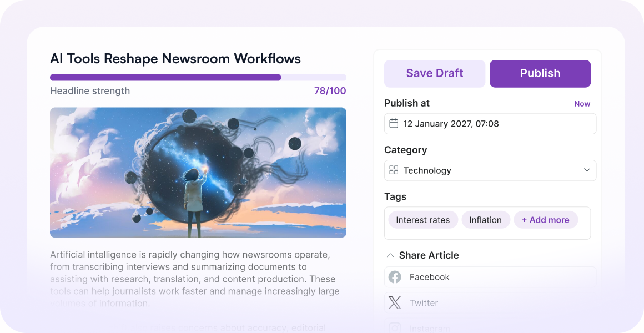The image size is (644, 333).
Task: Click the grid icon beside Technology
Action: [x=394, y=170]
